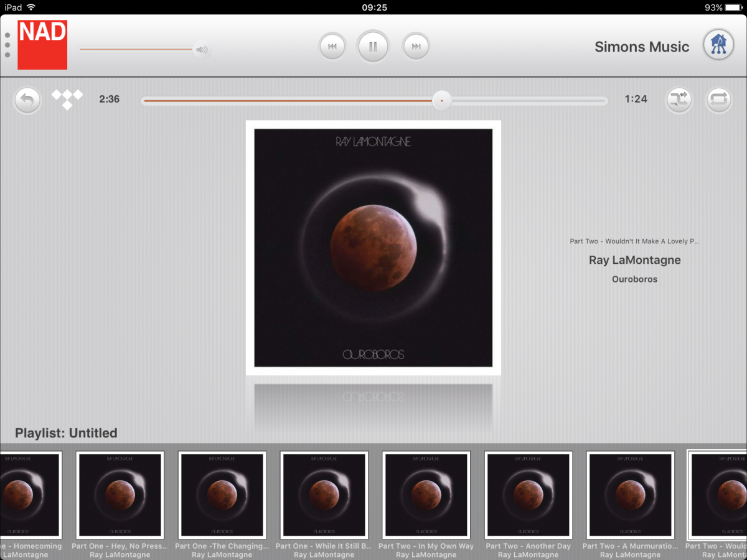747x560 pixels.
Task: Open the player selection home icon
Action: pyautogui.click(x=718, y=45)
